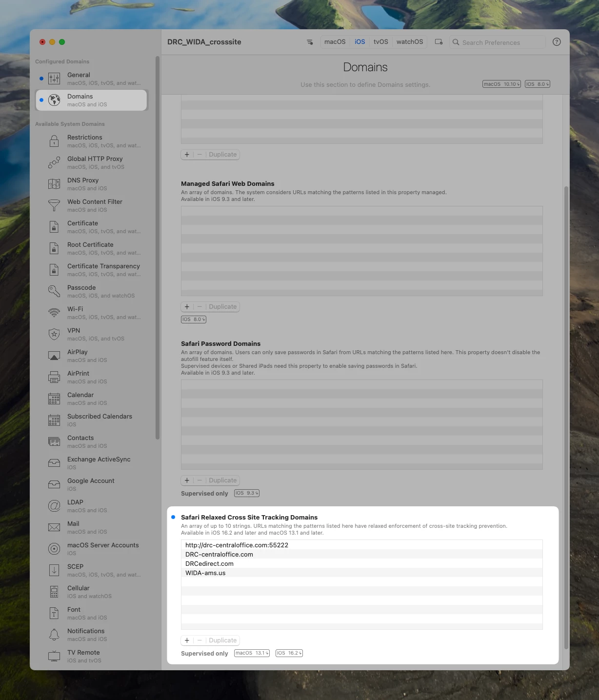The width and height of the screenshot is (599, 700).
Task: Click empty first row of Managed Safari Web Domains
Action: click(362, 211)
